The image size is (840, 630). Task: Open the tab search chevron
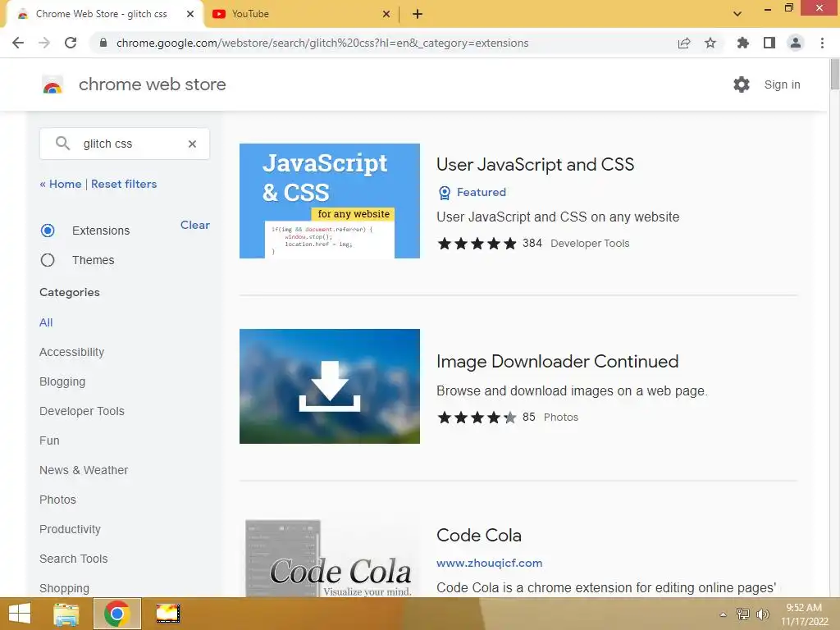(x=737, y=14)
